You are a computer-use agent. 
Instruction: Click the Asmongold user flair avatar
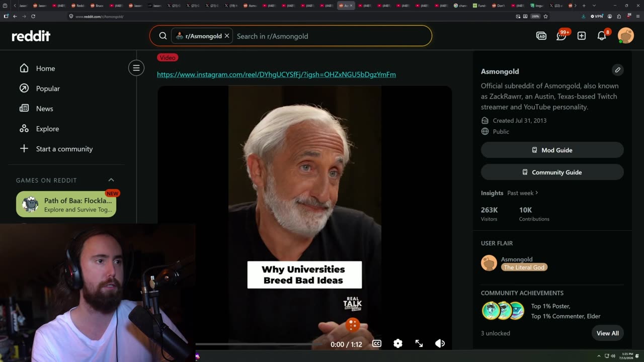point(489,263)
